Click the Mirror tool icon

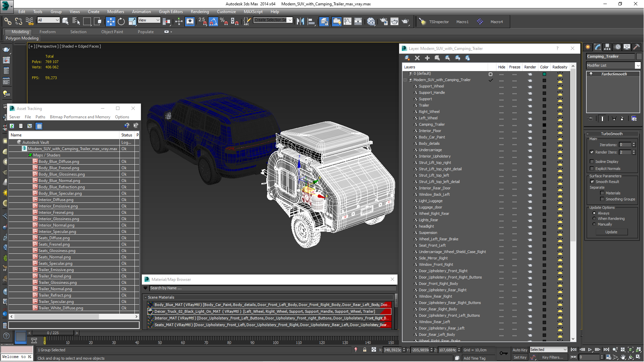pyautogui.click(x=300, y=21)
